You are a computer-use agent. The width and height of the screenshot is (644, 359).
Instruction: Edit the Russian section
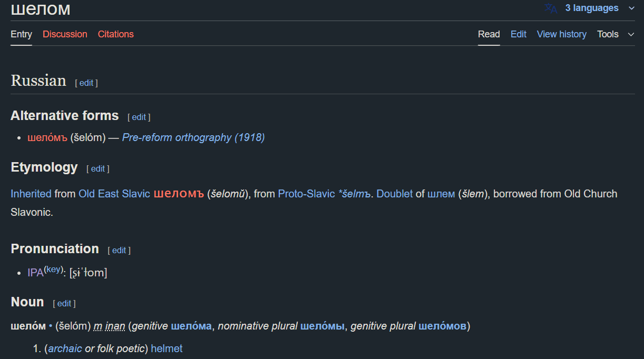click(x=86, y=83)
